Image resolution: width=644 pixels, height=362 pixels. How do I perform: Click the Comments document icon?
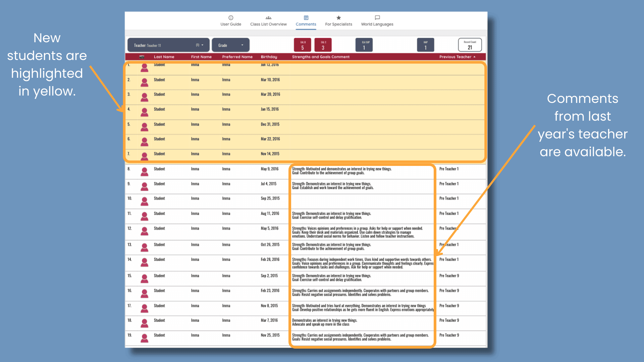[x=306, y=17]
